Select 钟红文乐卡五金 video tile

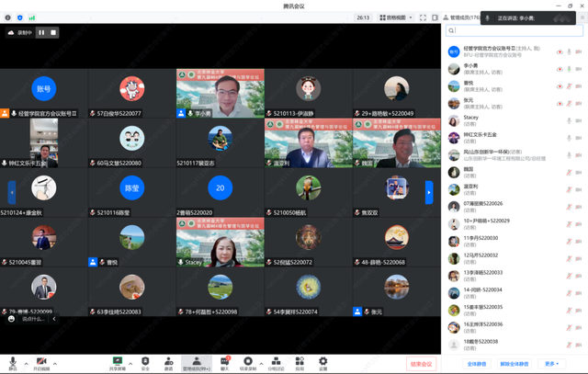click(x=44, y=143)
